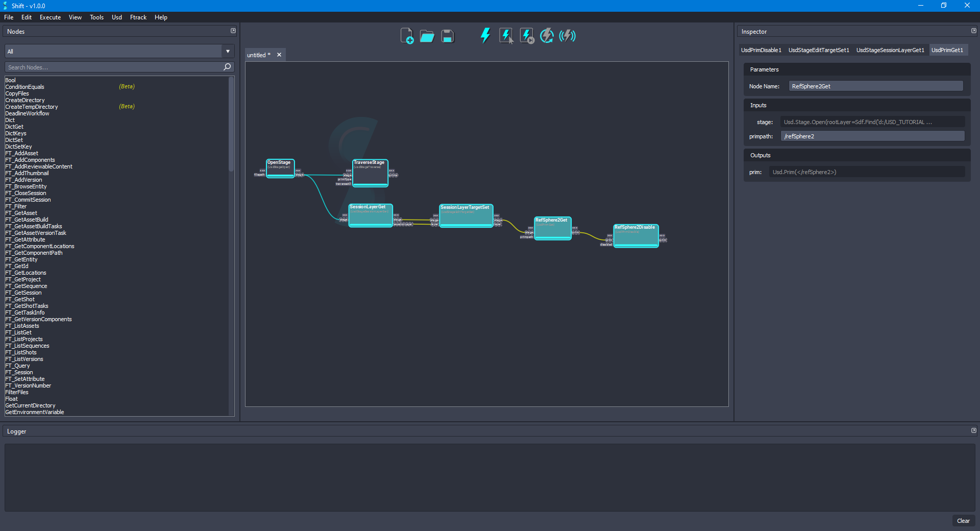Undock the Logger panel via its corner icon

(974, 430)
